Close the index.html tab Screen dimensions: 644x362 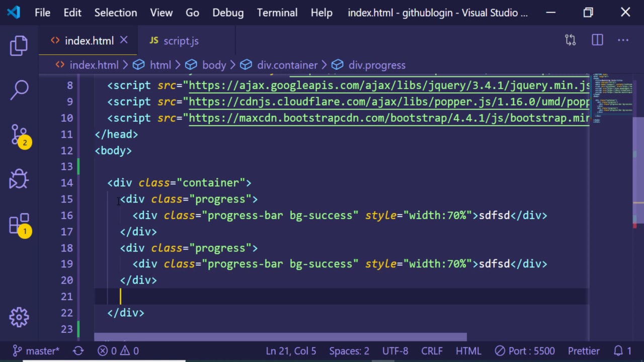coord(124,40)
